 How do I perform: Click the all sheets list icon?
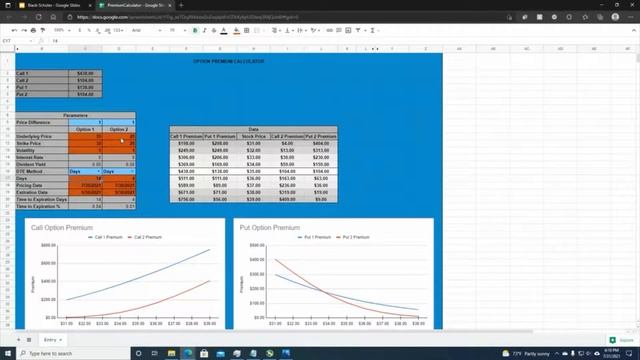(29, 340)
